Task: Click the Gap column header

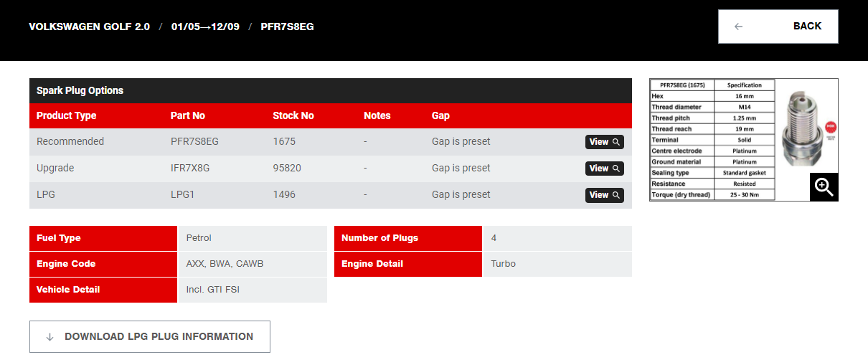Action: (x=440, y=115)
